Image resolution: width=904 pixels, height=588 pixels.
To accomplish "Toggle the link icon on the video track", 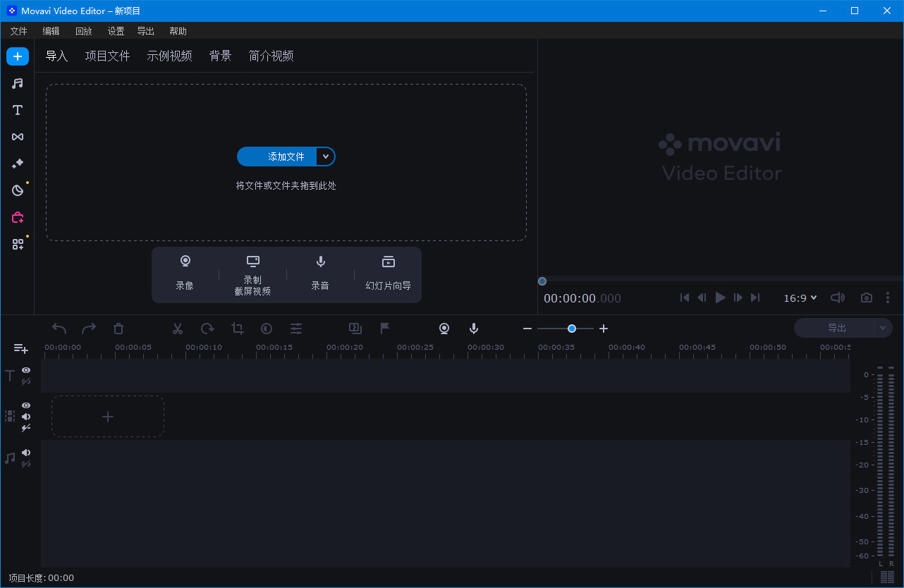I will tap(26, 428).
